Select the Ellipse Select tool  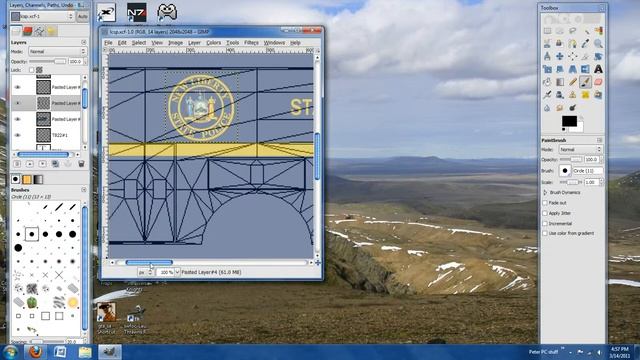pos(560,31)
